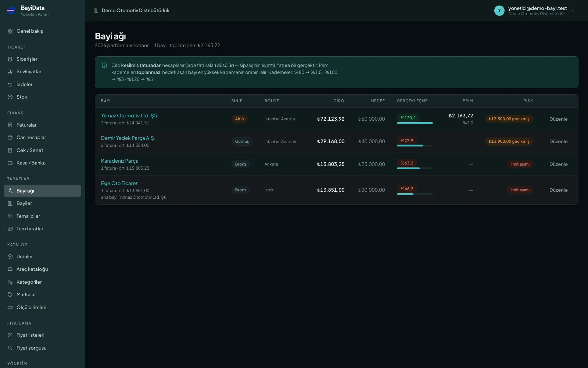Click the BayiData logo icon
The width and height of the screenshot is (588, 368).
click(11, 11)
